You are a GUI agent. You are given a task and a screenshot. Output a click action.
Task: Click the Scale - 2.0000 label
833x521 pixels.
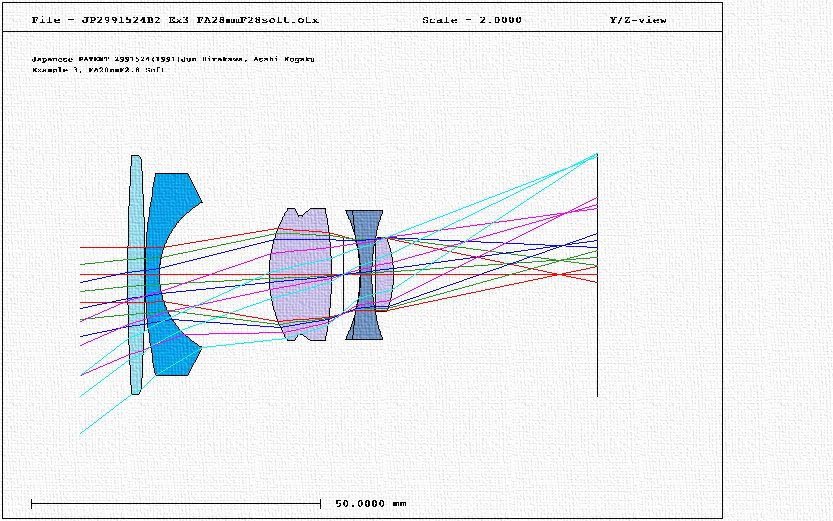pyautogui.click(x=472, y=20)
